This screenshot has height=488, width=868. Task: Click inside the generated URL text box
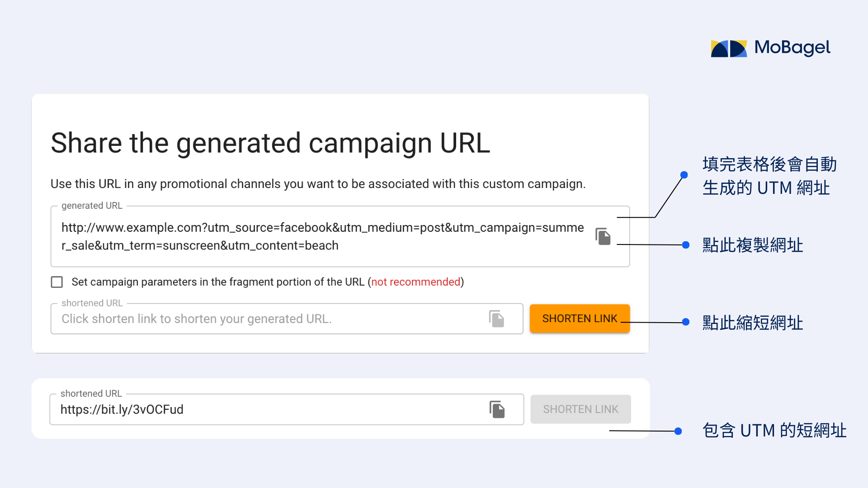tap(340, 236)
